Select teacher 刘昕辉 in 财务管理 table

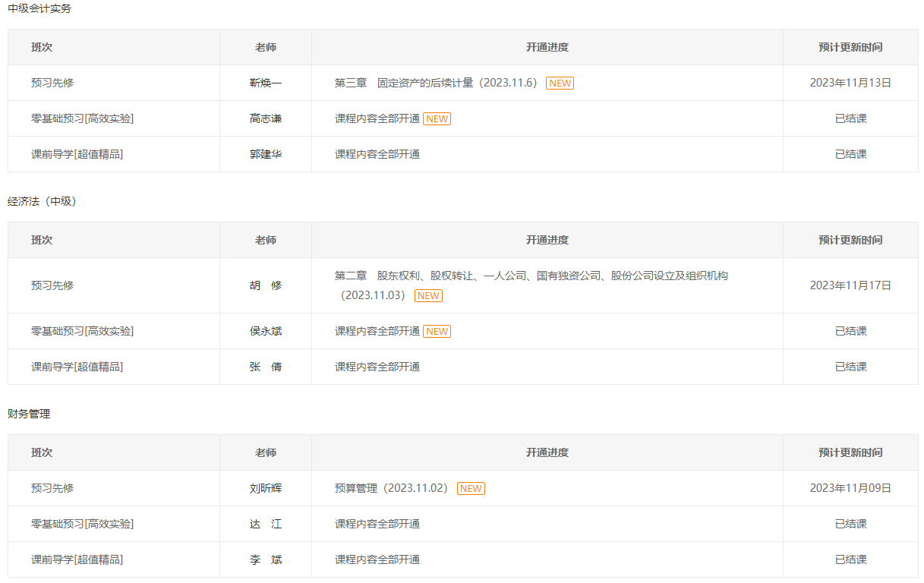click(x=266, y=489)
